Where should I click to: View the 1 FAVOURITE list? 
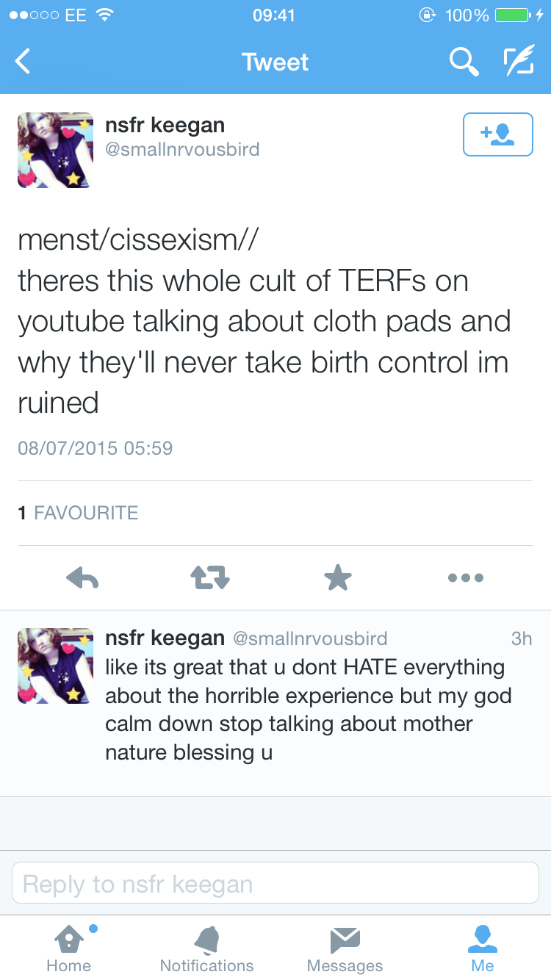(78, 513)
